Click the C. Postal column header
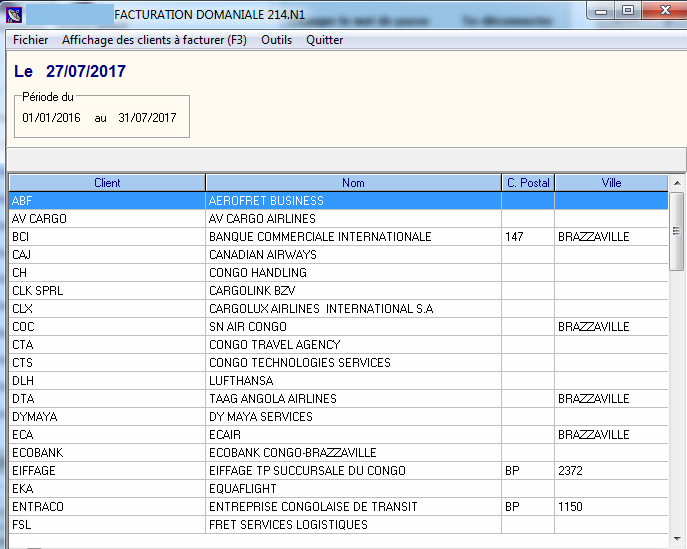Screen dimensions: 687x549 (x=528, y=183)
